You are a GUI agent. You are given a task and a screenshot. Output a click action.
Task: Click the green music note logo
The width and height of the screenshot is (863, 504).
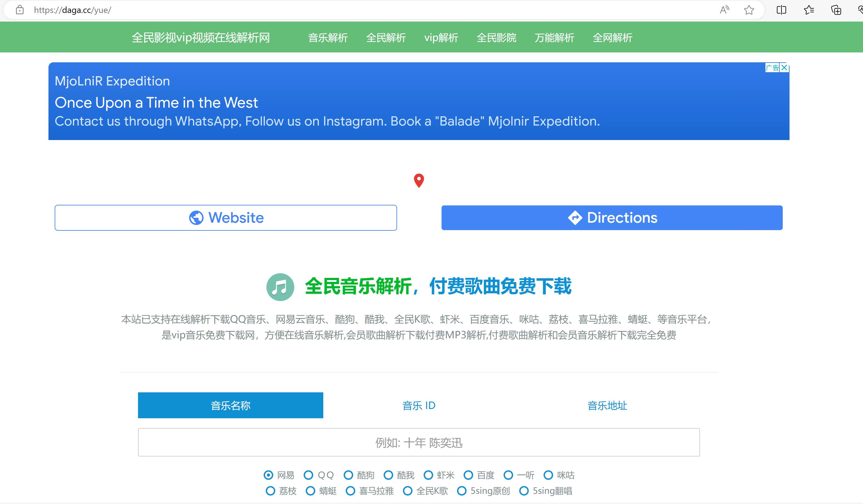coord(280,287)
